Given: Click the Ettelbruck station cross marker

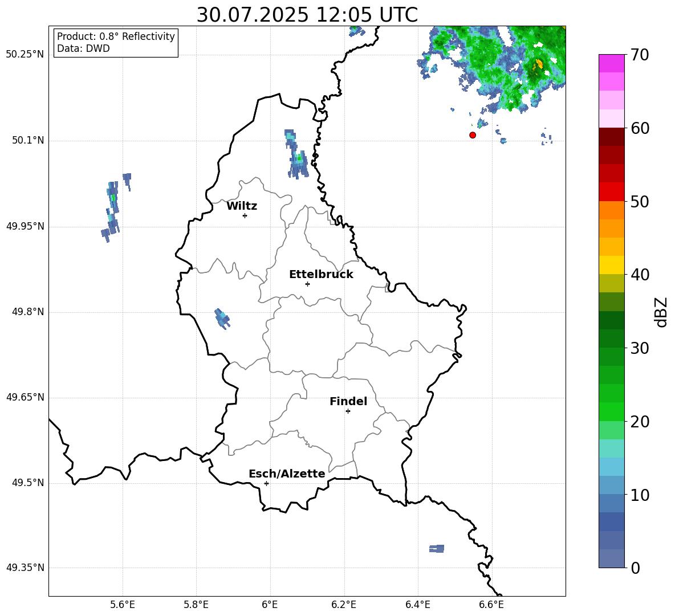Looking at the screenshot, I should tap(307, 284).
